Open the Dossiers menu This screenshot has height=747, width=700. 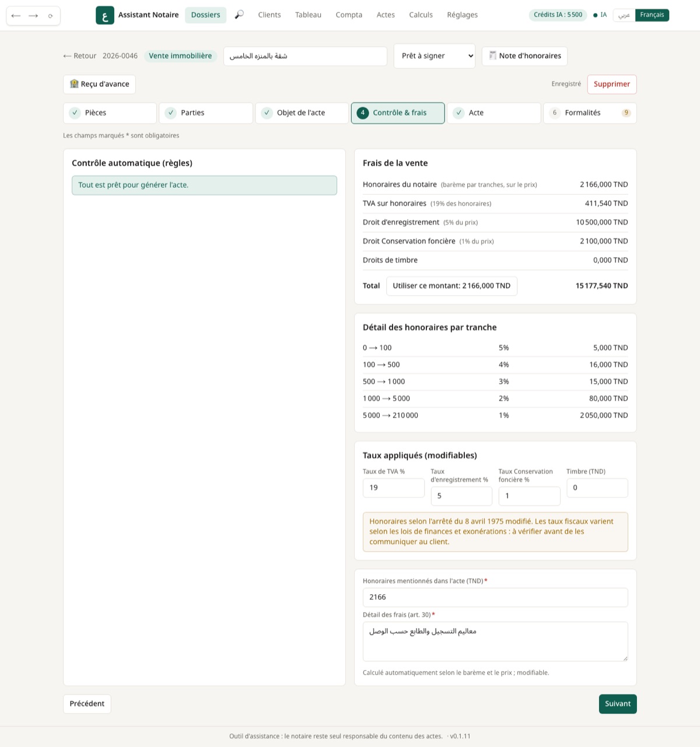pyautogui.click(x=205, y=15)
